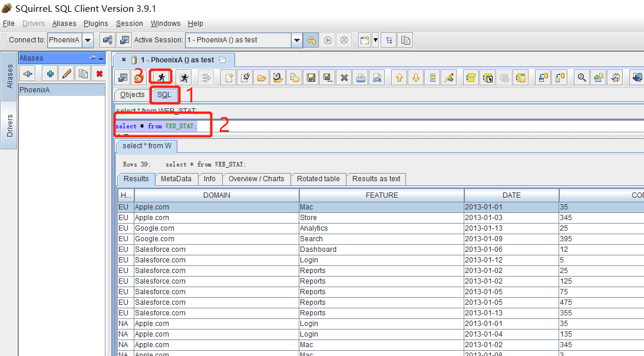
Task: Open the Rotated table tab
Action: point(318,179)
